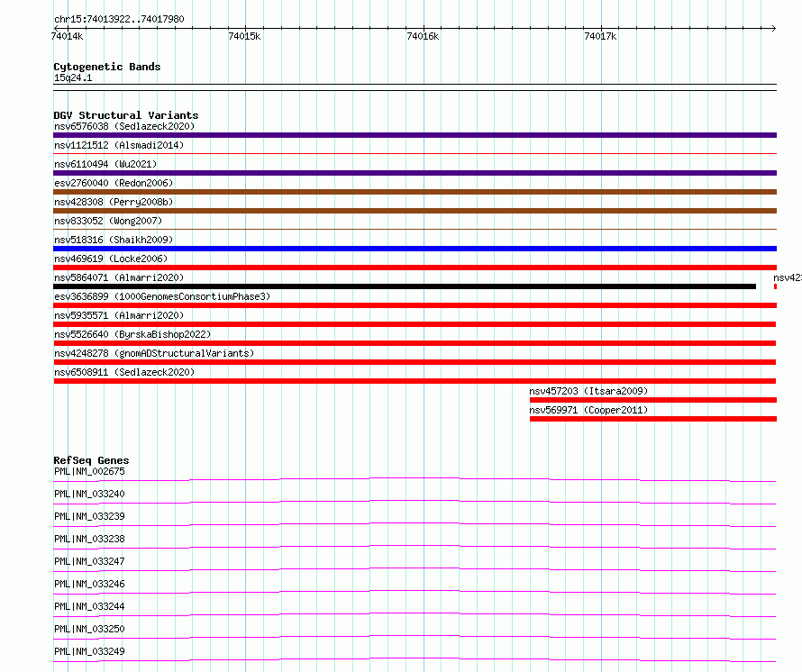Click the red bar under nsv5935571 (Almarri2020)
Image resolution: width=802 pixels, height=672 pixels.
click(415, 324)
